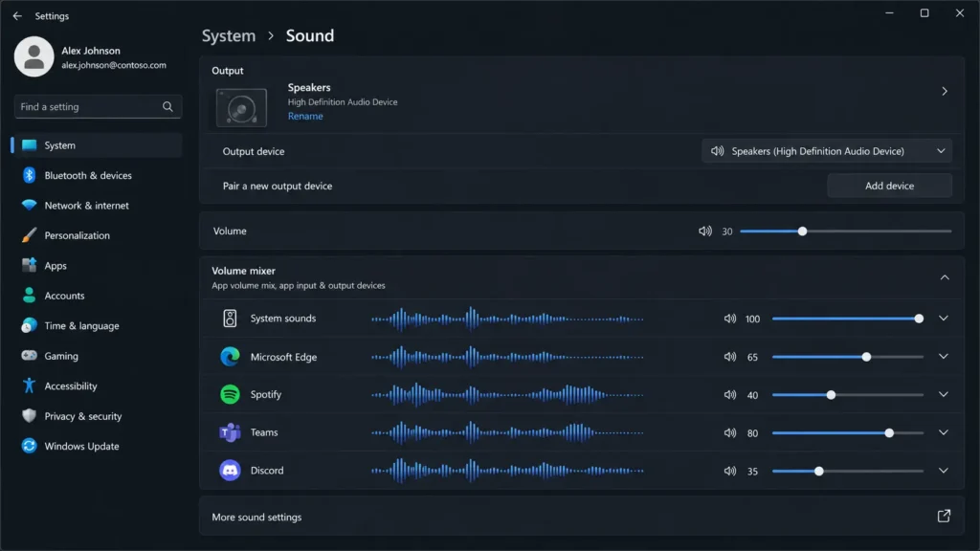Open Network & internet settings

pyautogui.click(x=97, y=206)
